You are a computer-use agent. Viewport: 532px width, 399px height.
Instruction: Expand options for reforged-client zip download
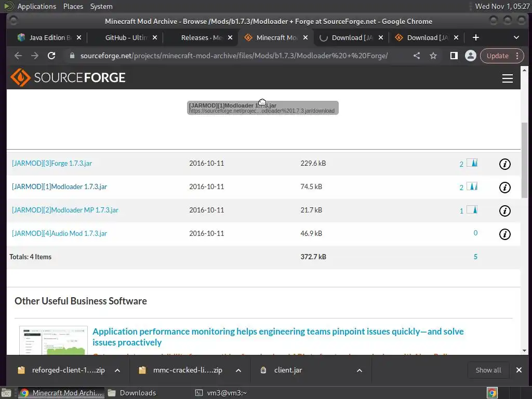pos(117,370)
